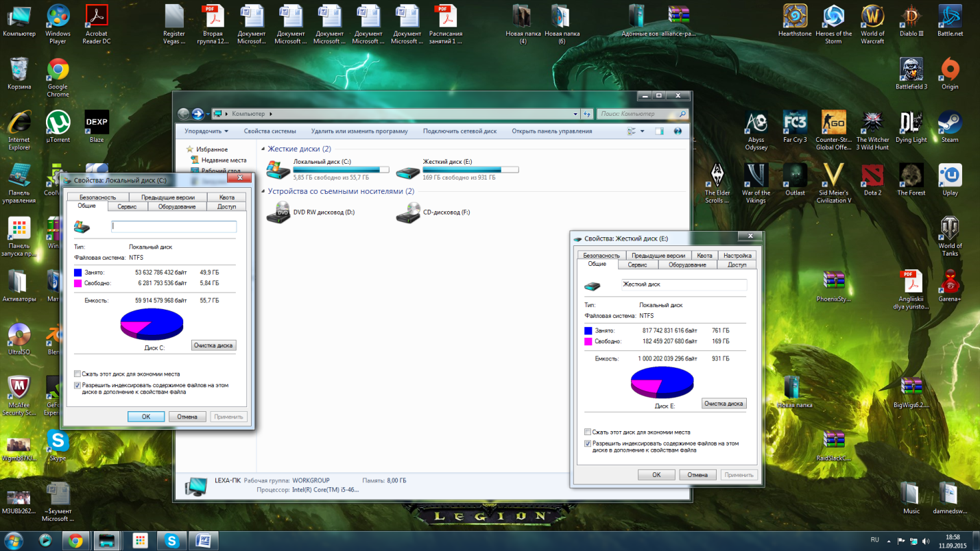980x551 pixels.
Task: Open Explorer help question mark icon
Action: [678, 131]
